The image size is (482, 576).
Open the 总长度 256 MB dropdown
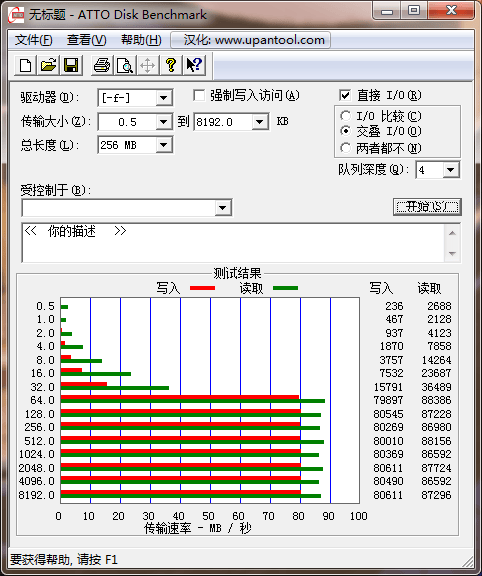point(163,145)
